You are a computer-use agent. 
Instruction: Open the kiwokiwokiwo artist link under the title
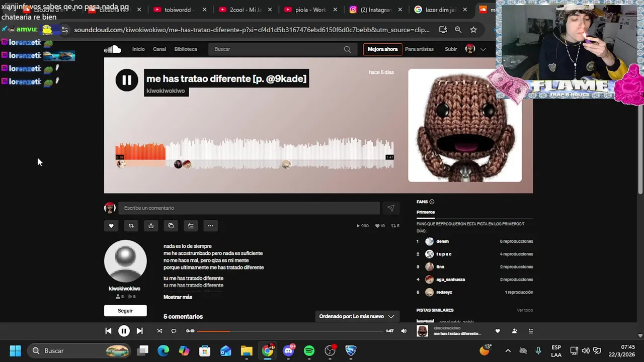(x=166, y=91)
